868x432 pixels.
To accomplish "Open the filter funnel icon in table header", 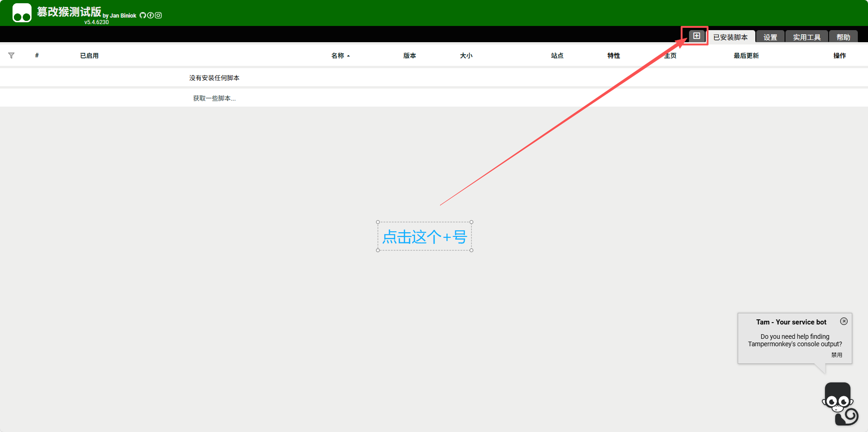I will [12, 56].
